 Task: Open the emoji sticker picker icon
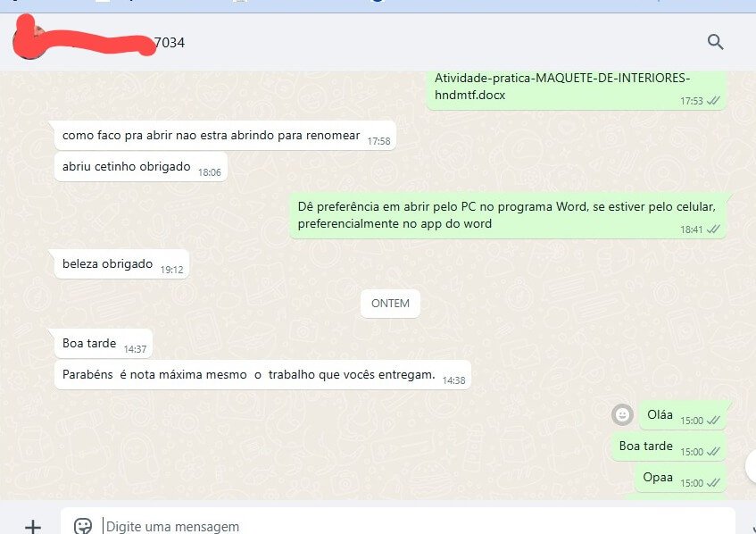pyautogui.click(x=82, y=526)
